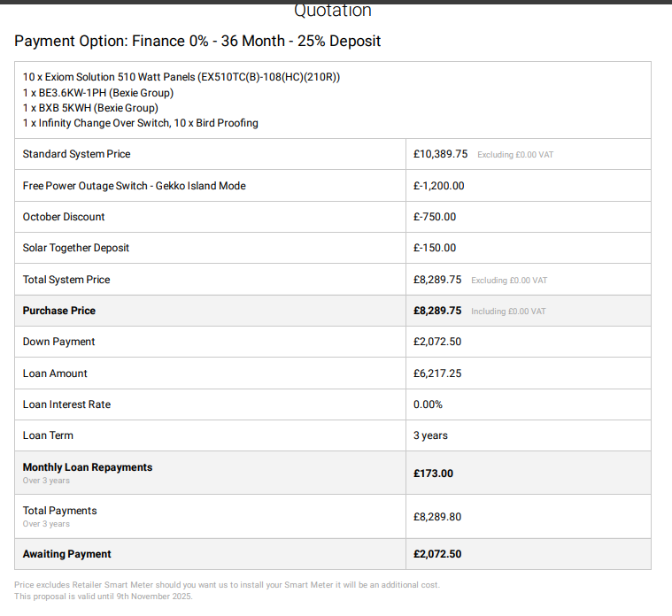Click "1 x BXB 5KWH (Bexie Group)" line
Viewport: 672px width, 616px height.
point(90,108)
